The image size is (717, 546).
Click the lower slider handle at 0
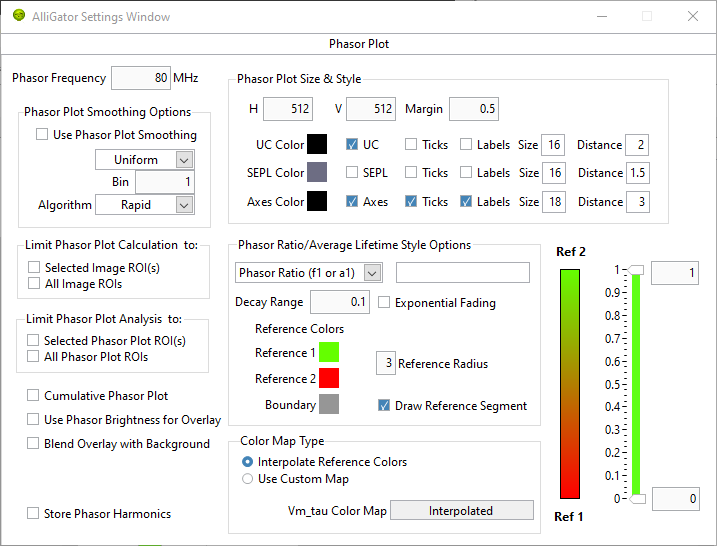[x=637, y=498]
